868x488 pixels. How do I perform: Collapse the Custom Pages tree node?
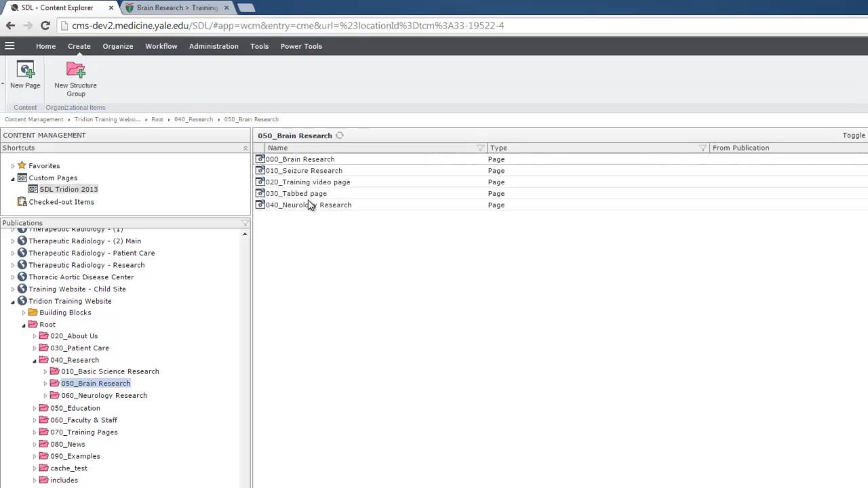[12, 178]
